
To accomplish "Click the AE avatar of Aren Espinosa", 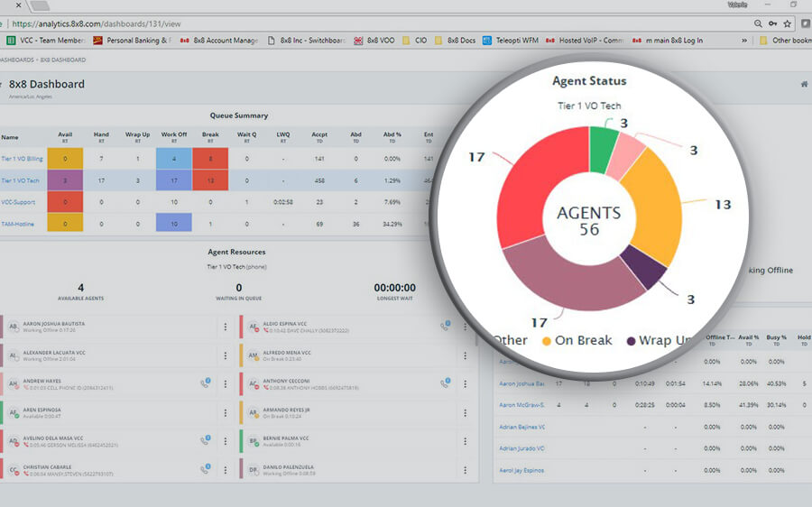I will 14,413.
